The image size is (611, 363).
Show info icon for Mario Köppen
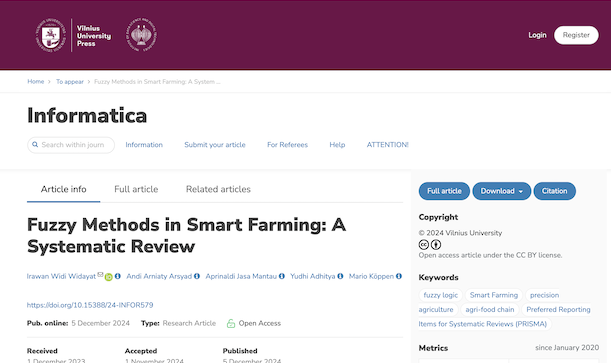click(x=399, y=276)
